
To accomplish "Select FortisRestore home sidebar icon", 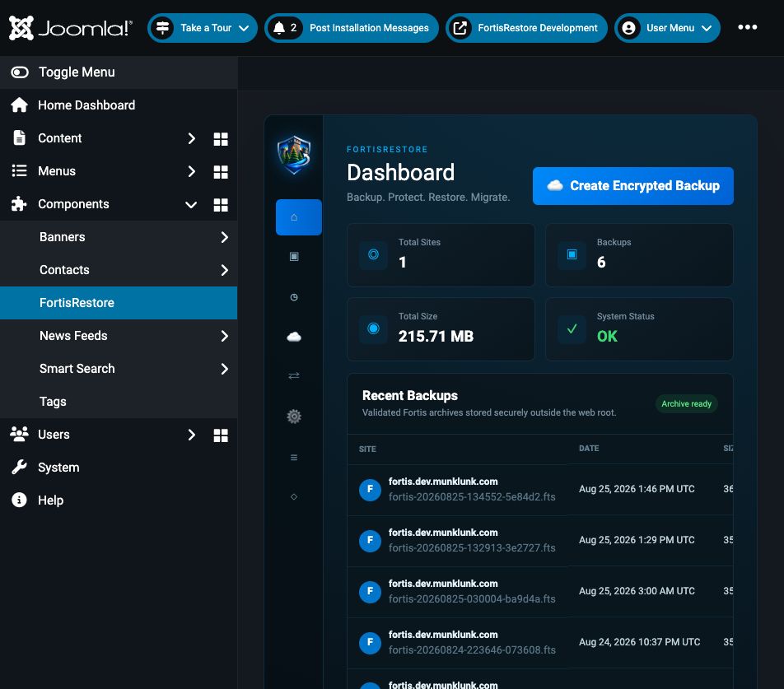I will tap(298, 217).
